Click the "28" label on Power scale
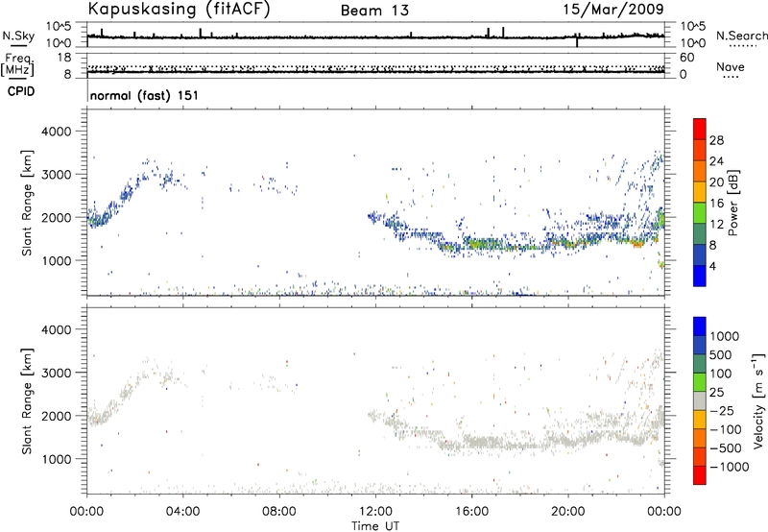This screenshot has width=768, height=532. [x=716, y=140]
